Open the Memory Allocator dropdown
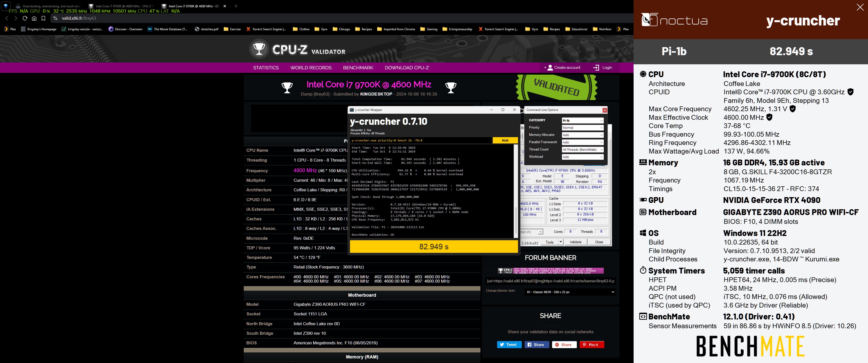Screen dimensions: 868x363 [582, 135]
